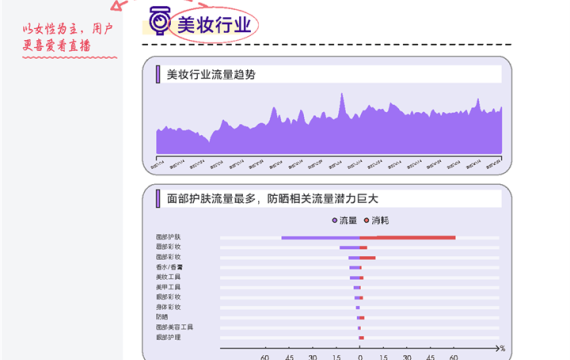570x360 pixels.
Task: Click the 美甲工具 row label
Action: click(x=168, y=287)
